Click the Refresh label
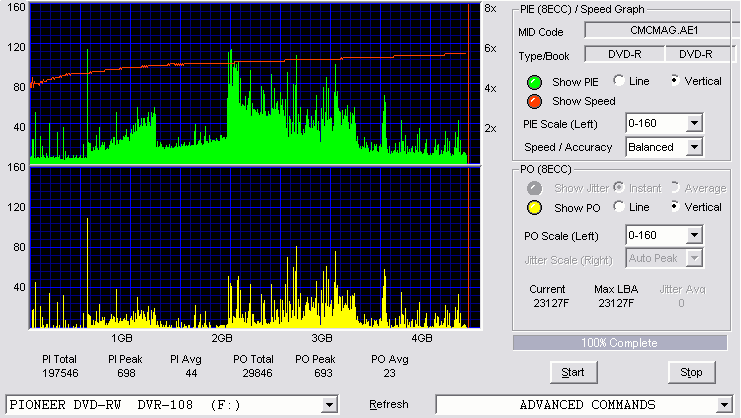 [389, 404]
